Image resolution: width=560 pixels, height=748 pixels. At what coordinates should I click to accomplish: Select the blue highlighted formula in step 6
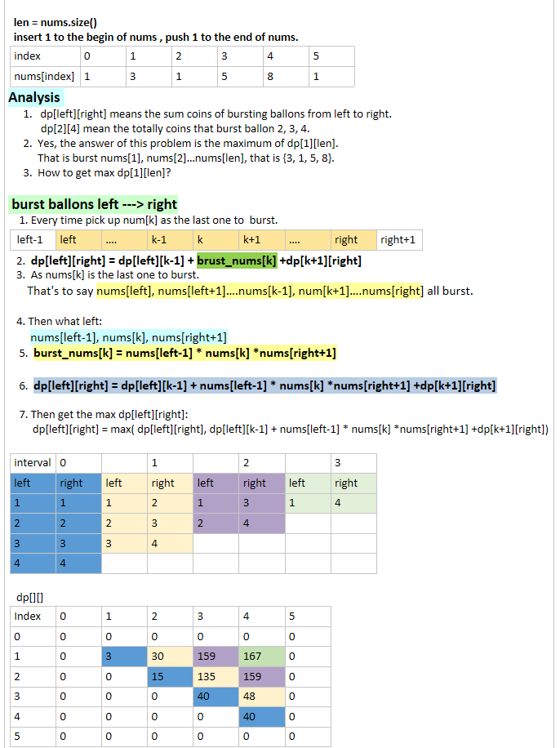(x=264, y=385)
